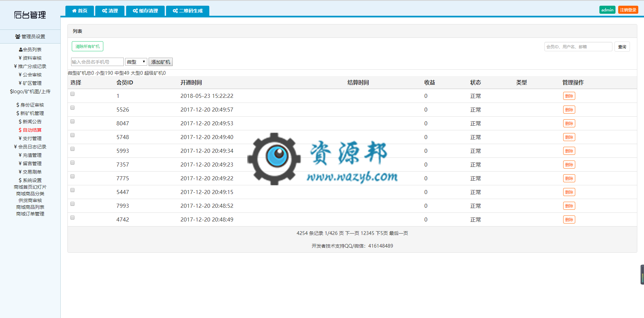Delete the row for member 5526

tap(569, 110)
